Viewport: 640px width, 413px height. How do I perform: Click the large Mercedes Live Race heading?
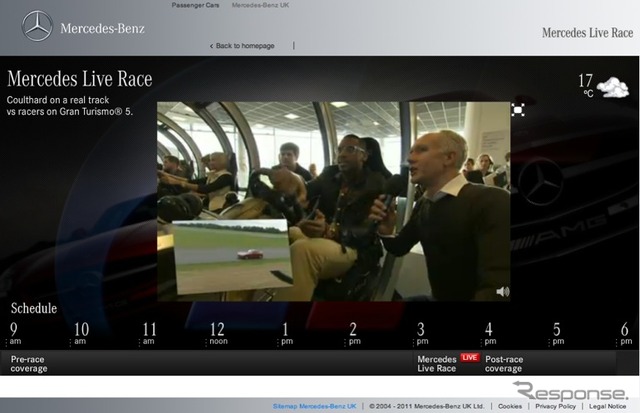coord(80,79)
